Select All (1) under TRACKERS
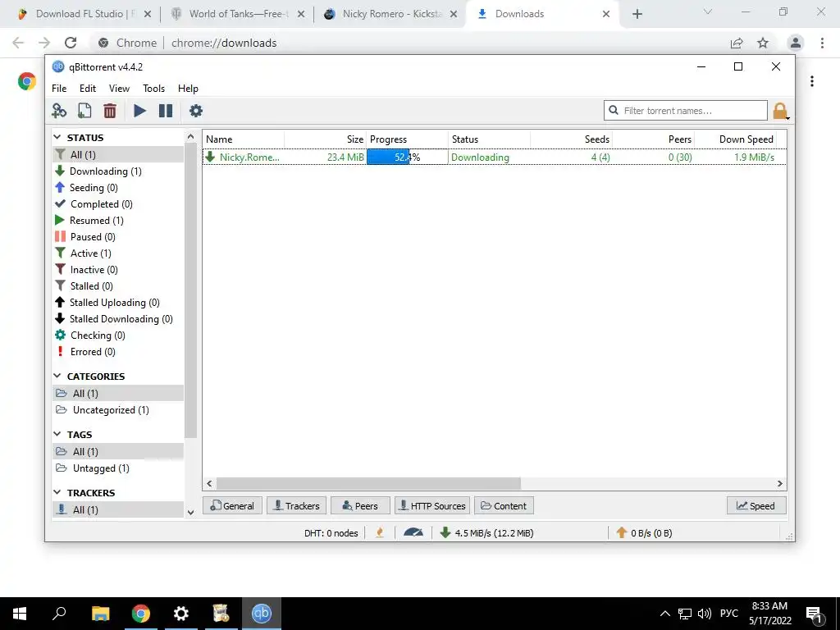Image resolution: width=840 pixels, height=630 pixels. click(x=118, y=510)
